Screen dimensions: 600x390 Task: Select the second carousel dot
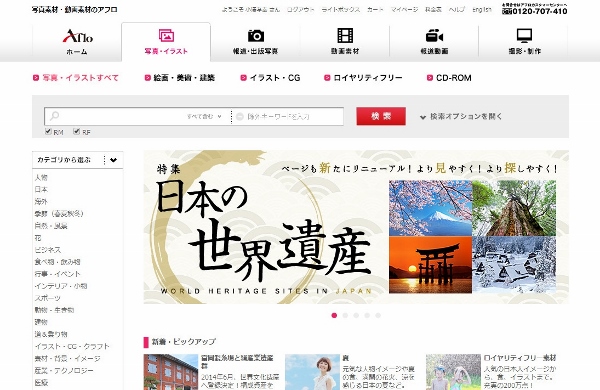point(345,315)
